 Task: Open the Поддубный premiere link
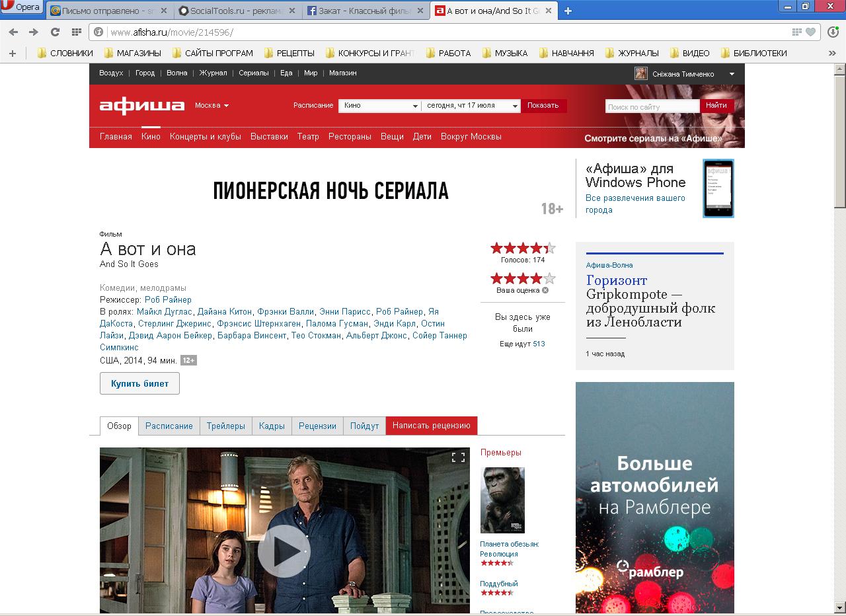[499, 584]
